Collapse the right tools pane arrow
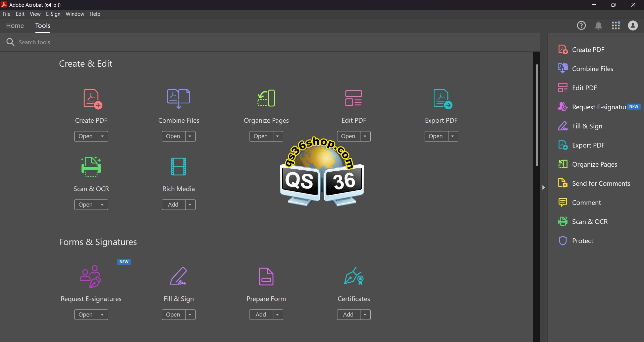 [543, 187]
